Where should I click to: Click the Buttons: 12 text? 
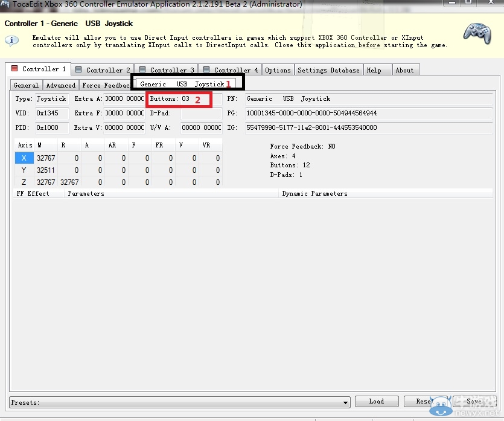[290, 165]
